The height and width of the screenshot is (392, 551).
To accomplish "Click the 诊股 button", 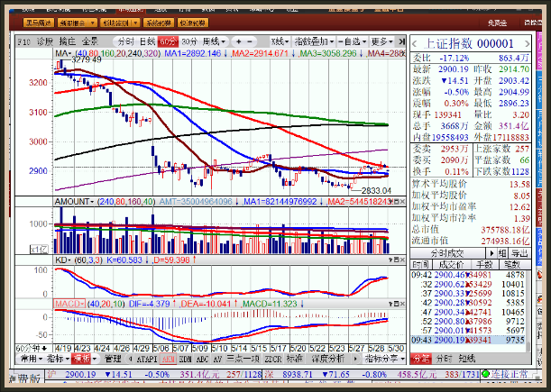I will pos(44,41).
